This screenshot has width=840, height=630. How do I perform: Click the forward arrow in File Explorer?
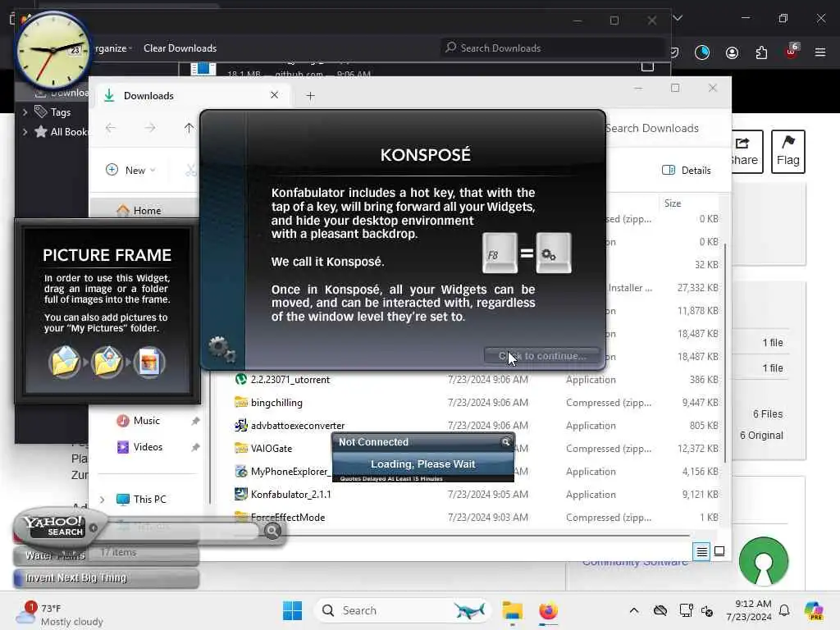(x=150, y=128)
